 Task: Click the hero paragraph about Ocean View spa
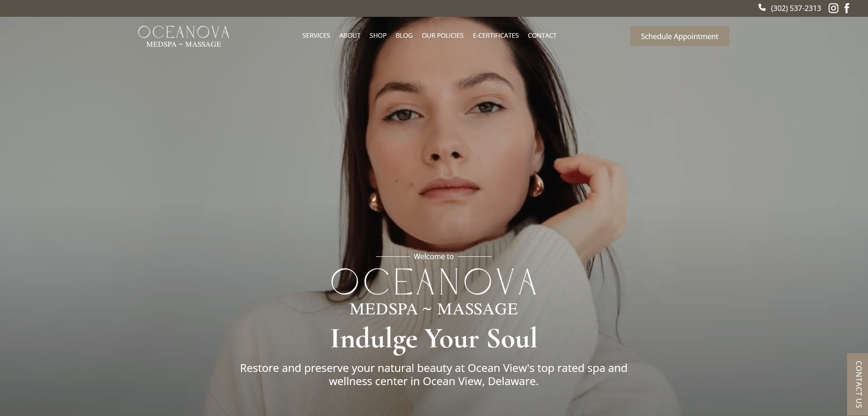pos(434,375)
